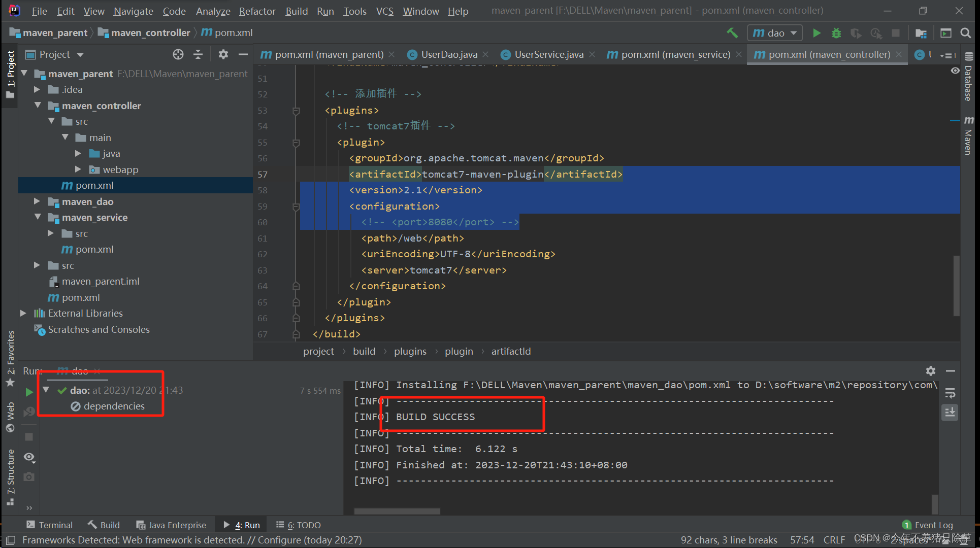Expand the webapp folder
The image size is (980, 548).
click(x=78, y=169)
